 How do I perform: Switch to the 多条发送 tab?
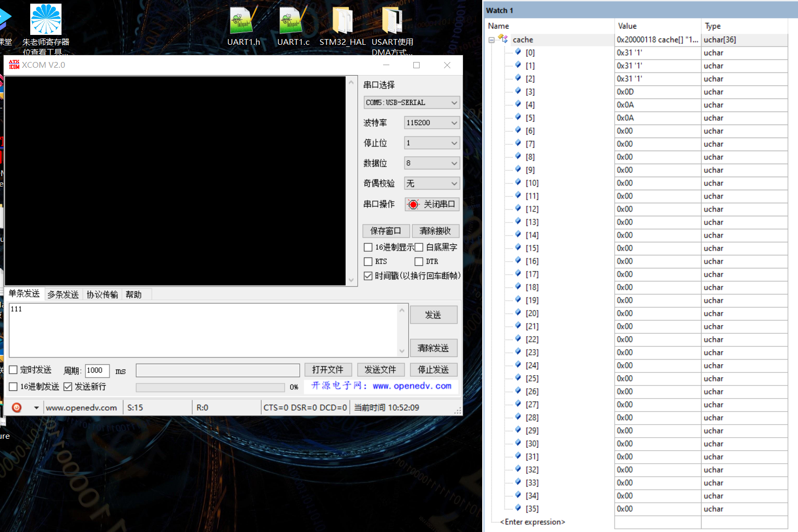(x=63, y=294)
